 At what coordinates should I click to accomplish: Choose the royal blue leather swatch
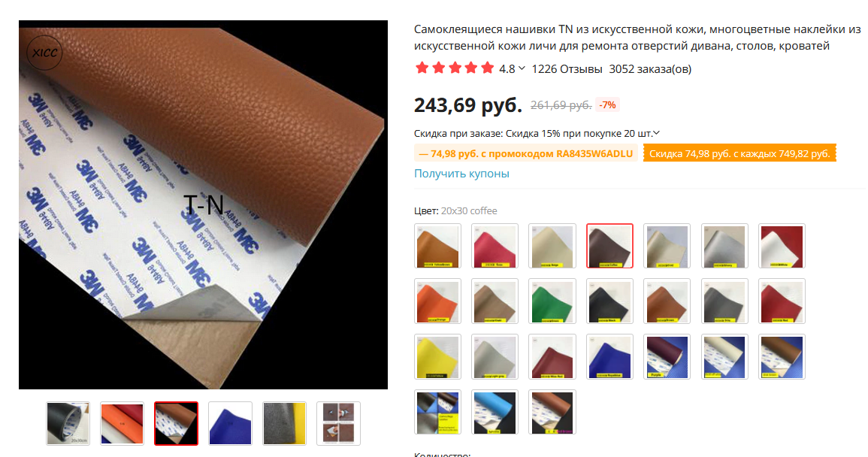pyautogui.click(x=609, y=357)
